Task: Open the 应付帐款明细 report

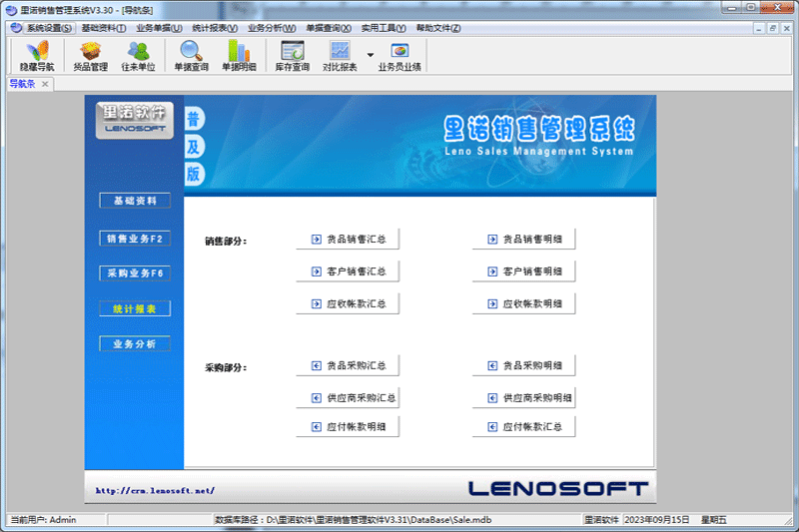Action: (x=348, y=426)
